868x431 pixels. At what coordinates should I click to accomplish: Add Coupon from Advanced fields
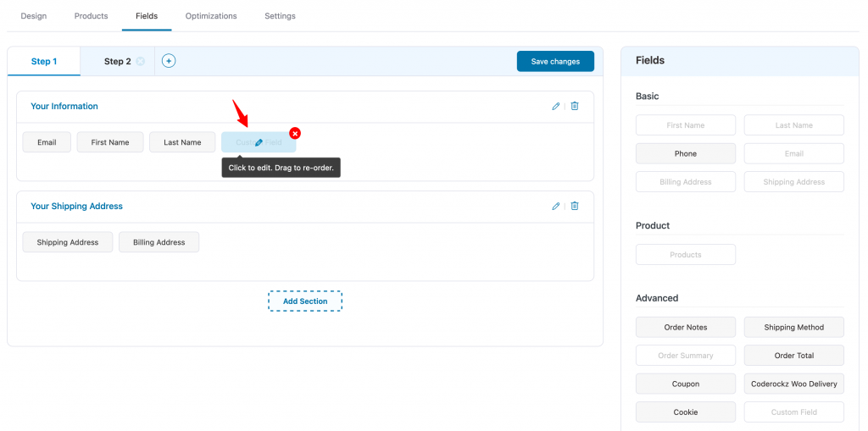(685, 384)
